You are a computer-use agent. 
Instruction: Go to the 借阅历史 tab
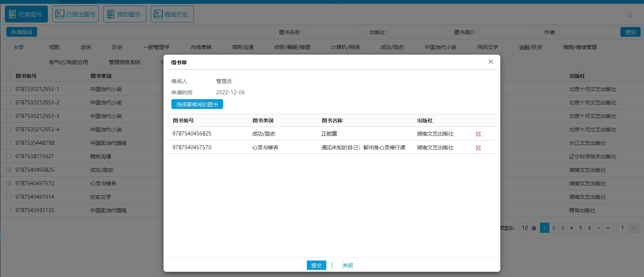pos(172,14)
